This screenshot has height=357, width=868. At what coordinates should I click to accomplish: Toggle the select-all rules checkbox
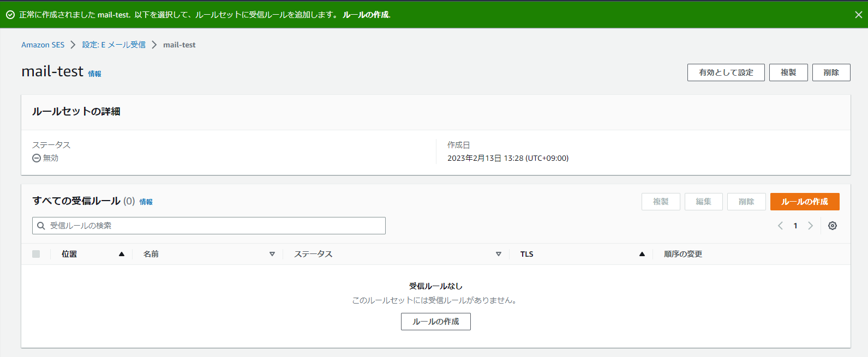[x=36, y=254]
